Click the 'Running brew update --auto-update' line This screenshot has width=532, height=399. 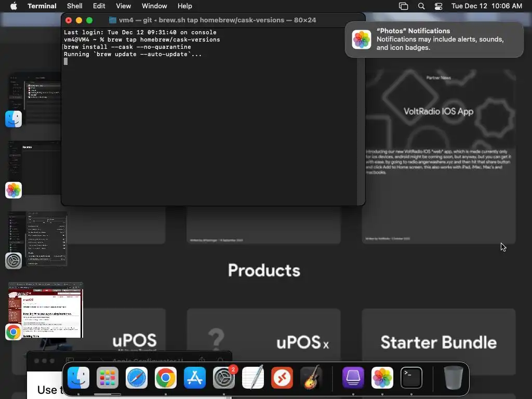(132, 54)
